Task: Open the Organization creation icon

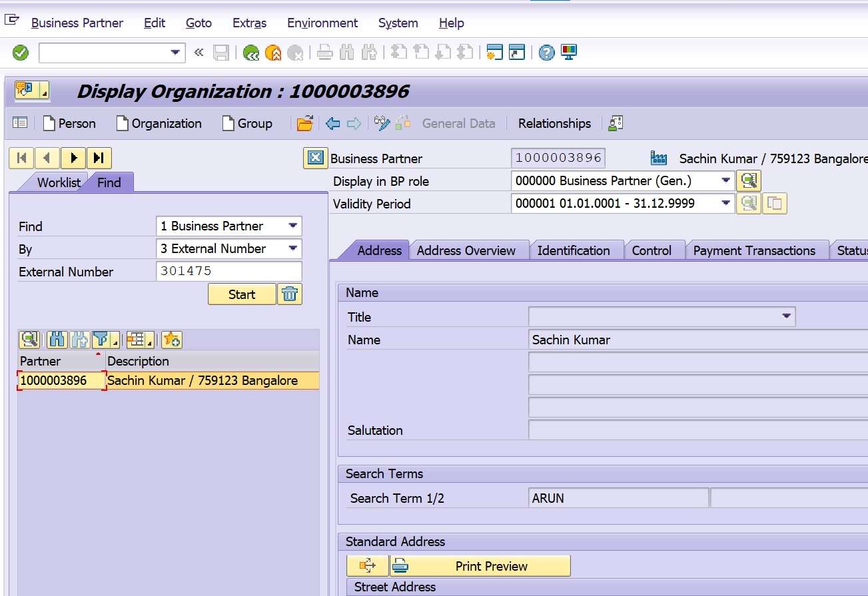Action: (159, 123)
